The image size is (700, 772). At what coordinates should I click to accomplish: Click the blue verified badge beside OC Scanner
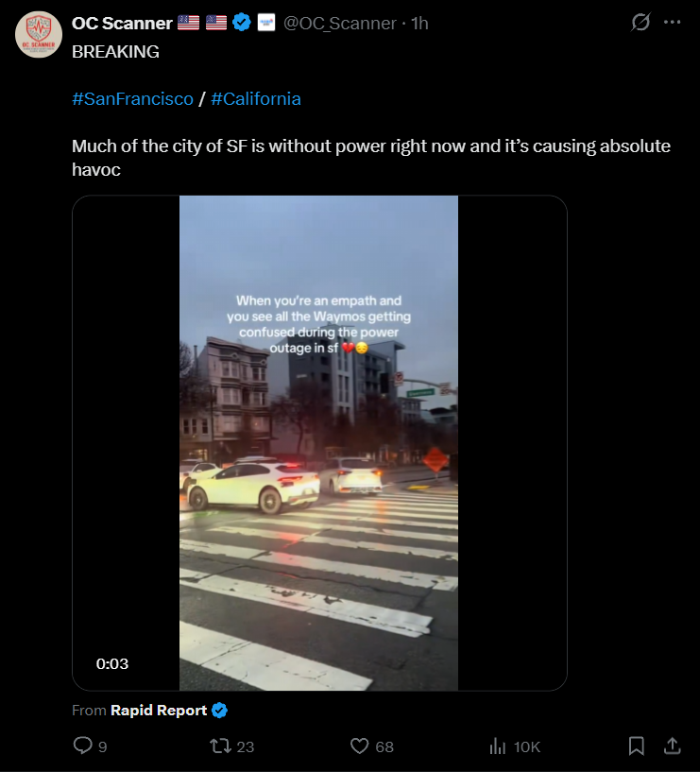point(242,23)
